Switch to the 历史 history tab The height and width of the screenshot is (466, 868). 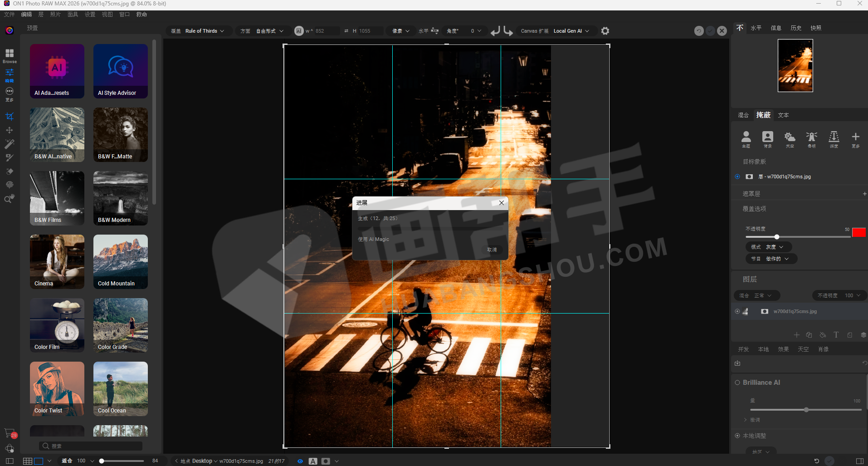(x=796, y=28)
